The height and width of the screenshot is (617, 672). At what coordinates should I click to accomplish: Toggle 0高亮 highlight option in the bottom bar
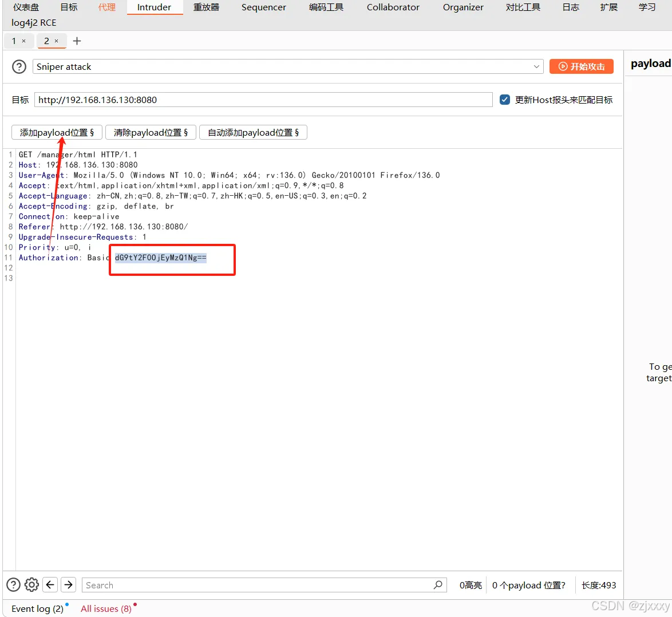471,584
